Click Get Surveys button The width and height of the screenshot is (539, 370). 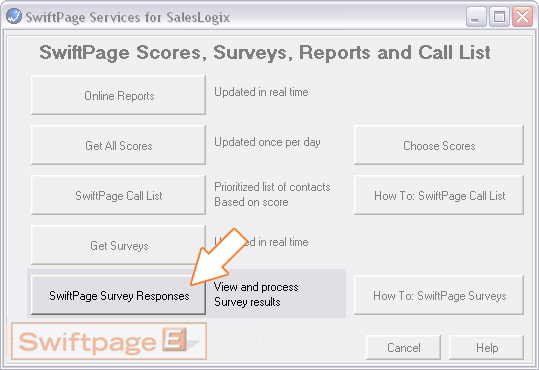click(x=119, y=245)
